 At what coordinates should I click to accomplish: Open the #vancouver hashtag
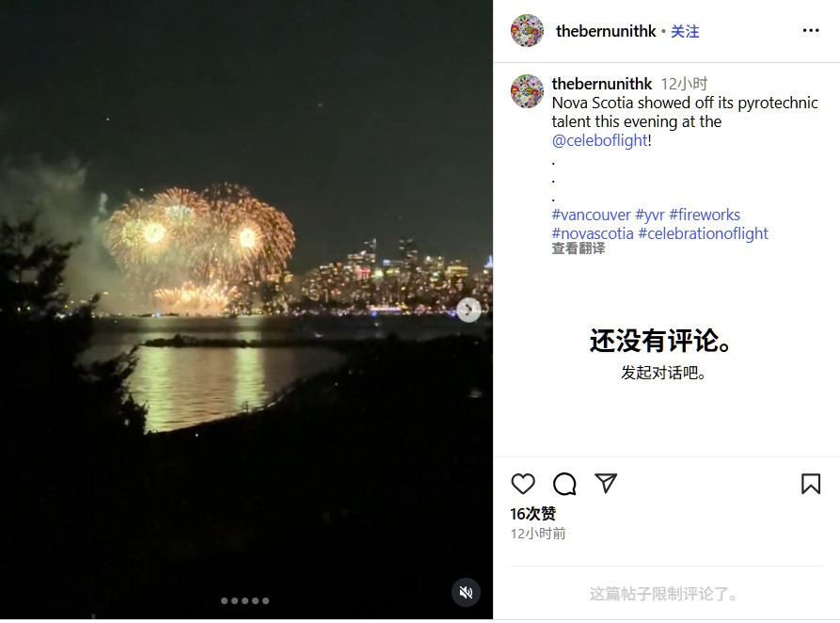pos(591,215)
